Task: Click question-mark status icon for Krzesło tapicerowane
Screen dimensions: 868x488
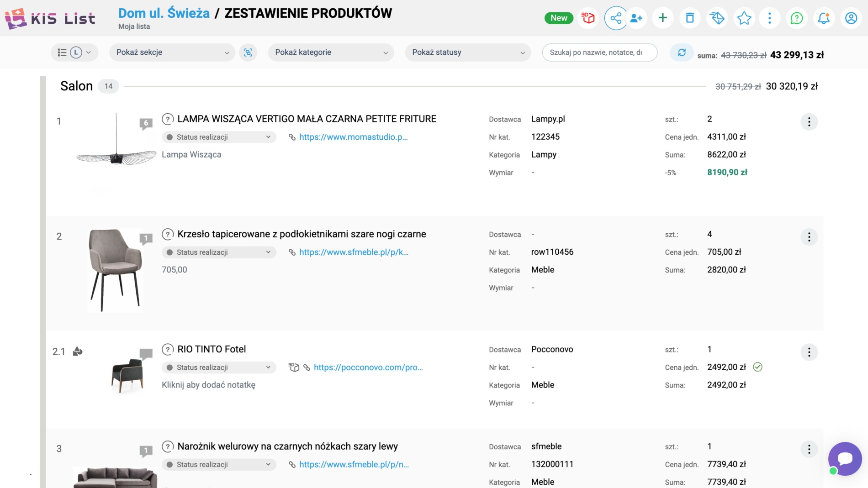Action: pos(168,234)
